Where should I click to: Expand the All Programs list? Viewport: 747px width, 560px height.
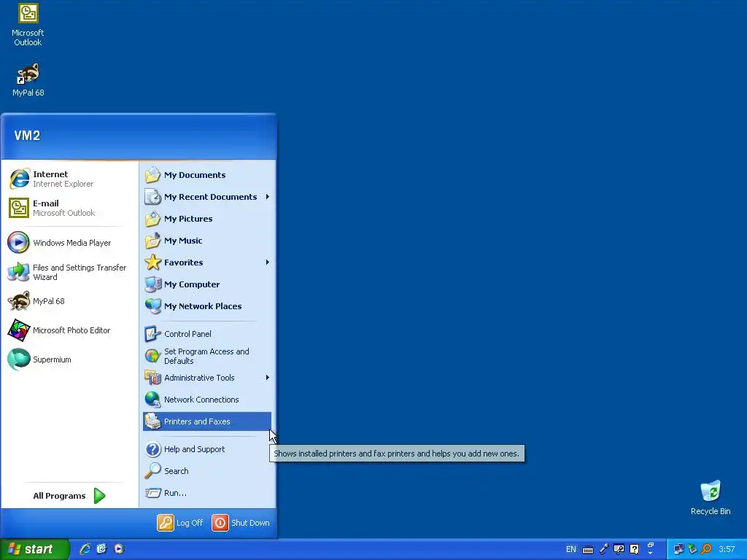[69, 496]
